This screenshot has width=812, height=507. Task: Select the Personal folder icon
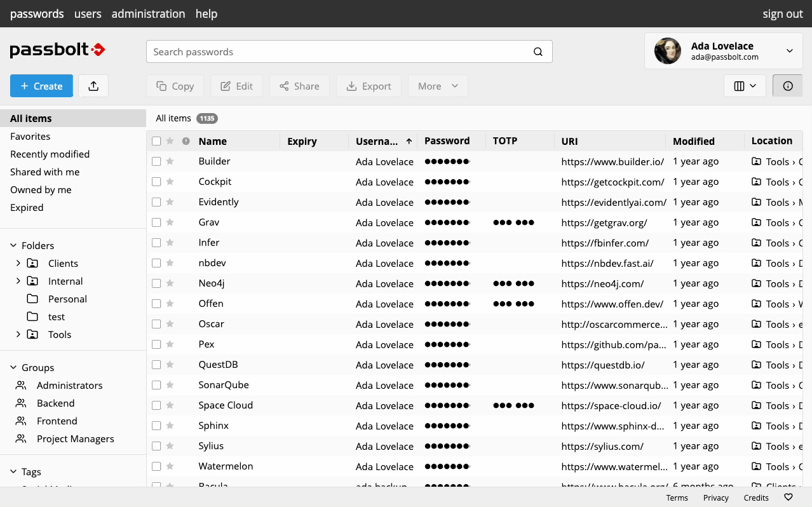point(32,299)
